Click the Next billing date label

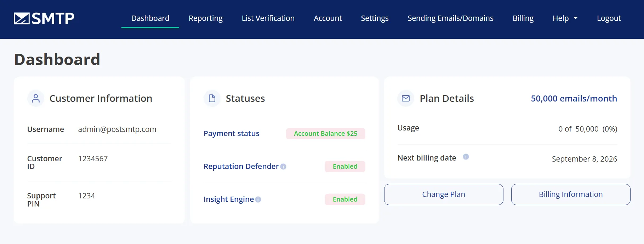[427, 158]
